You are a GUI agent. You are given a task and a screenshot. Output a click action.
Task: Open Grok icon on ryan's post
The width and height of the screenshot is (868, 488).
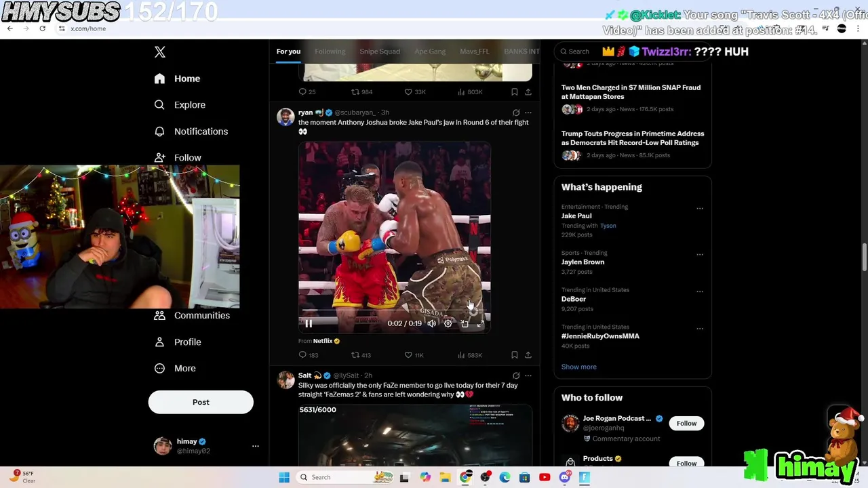(516, 113)
